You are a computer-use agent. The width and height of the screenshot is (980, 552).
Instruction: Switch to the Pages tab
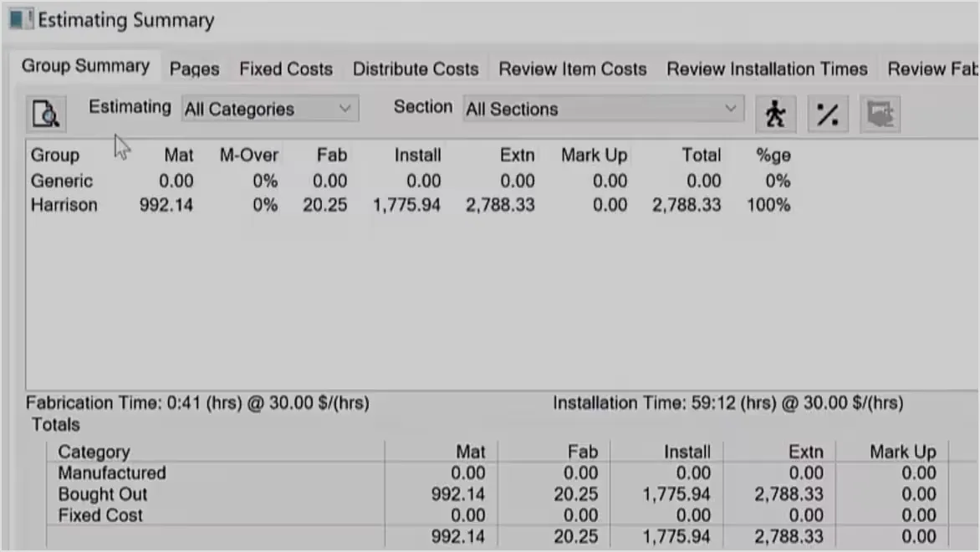click(194, 69)
